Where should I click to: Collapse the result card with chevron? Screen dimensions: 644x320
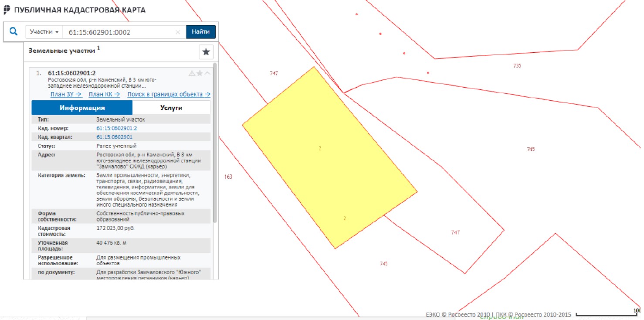pos(207,73)
